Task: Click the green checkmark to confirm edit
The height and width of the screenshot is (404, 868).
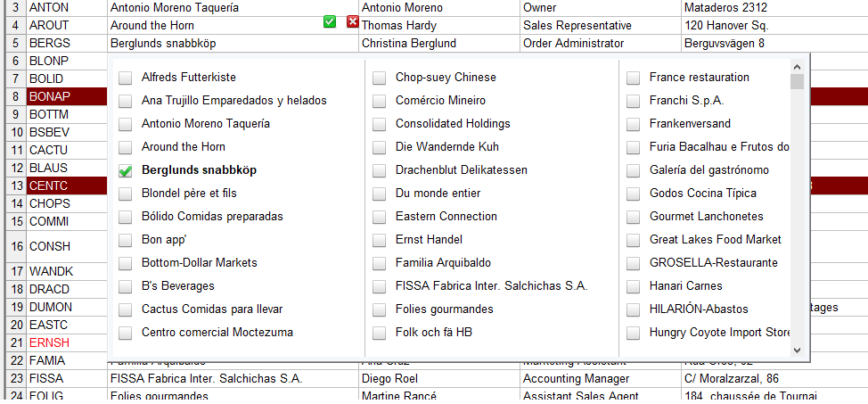Action: coord(330,21)
